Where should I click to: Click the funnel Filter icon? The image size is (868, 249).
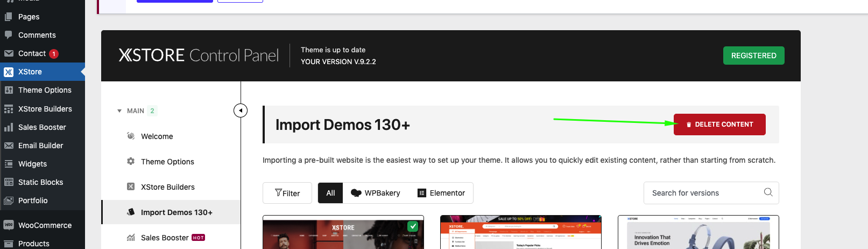[278, 192]
